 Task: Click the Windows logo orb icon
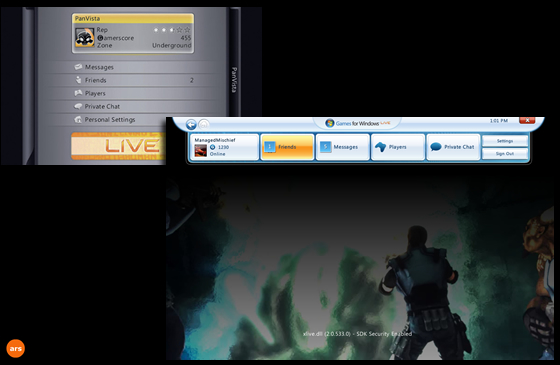point(330,123)
